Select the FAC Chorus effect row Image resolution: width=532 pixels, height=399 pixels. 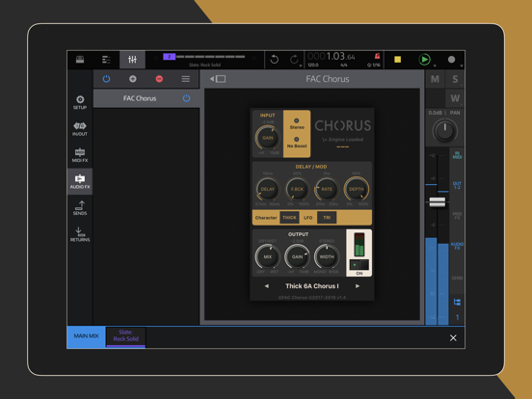click(146, 98)
